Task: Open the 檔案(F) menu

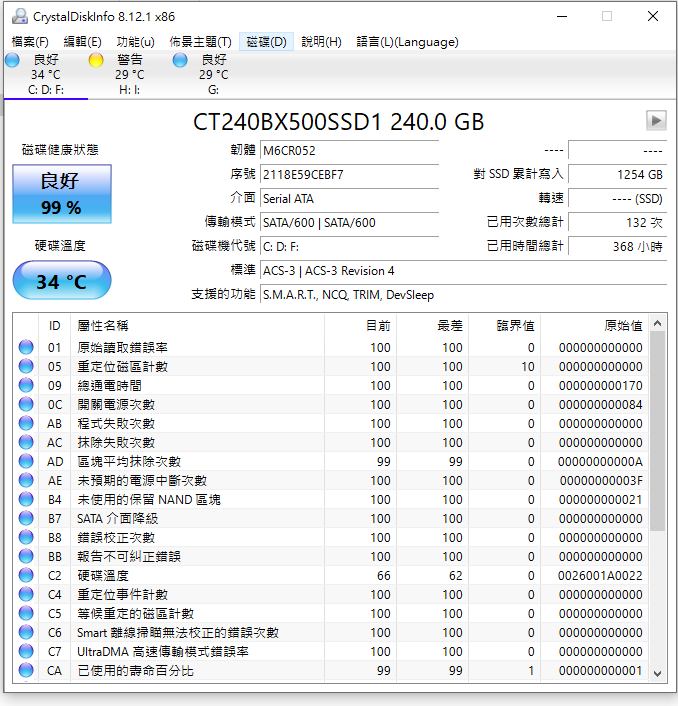Action: tap(30, 42)
